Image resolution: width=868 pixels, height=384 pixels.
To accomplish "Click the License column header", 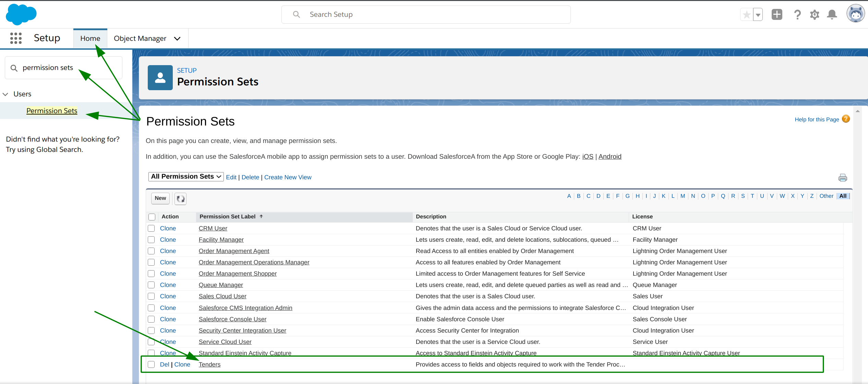I will coord(642,216).
